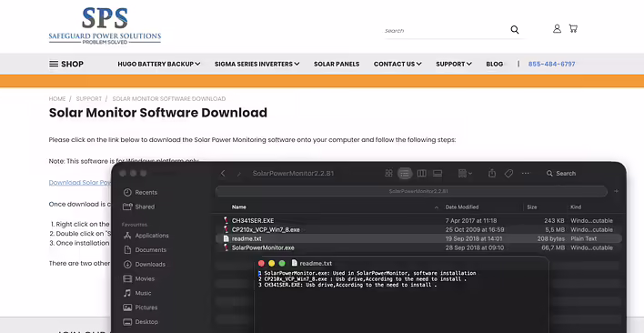The image size is (644, 333).
Task: Click the 855-484-6797 phone link
Action: click(x=551, y=64)
